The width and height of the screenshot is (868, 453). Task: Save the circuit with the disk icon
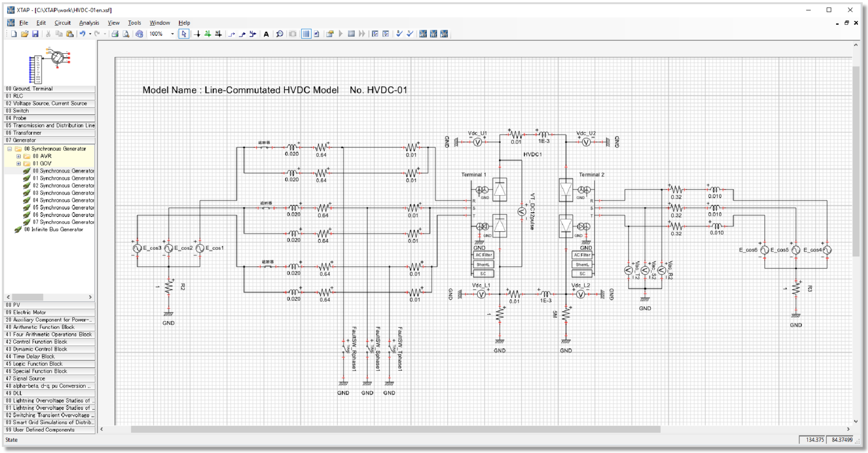(x=35, y=34)
